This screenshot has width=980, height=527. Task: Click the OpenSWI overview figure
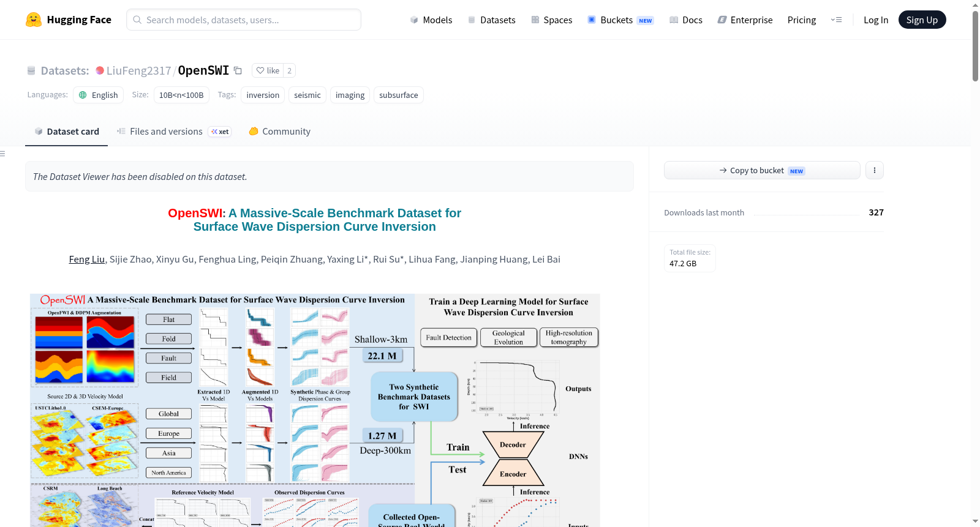pos(315,410)
